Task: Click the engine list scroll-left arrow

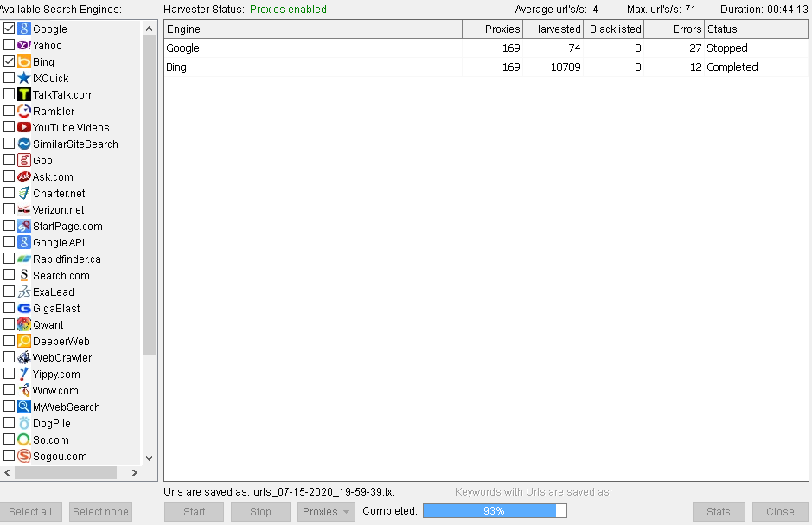Action: pyautogui.click(x=7, y=472)
